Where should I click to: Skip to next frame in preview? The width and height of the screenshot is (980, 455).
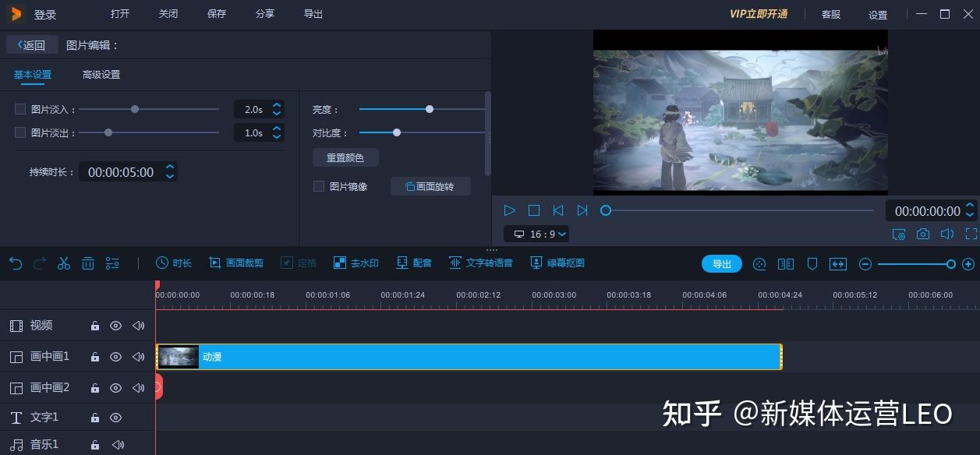click(582, 210)
